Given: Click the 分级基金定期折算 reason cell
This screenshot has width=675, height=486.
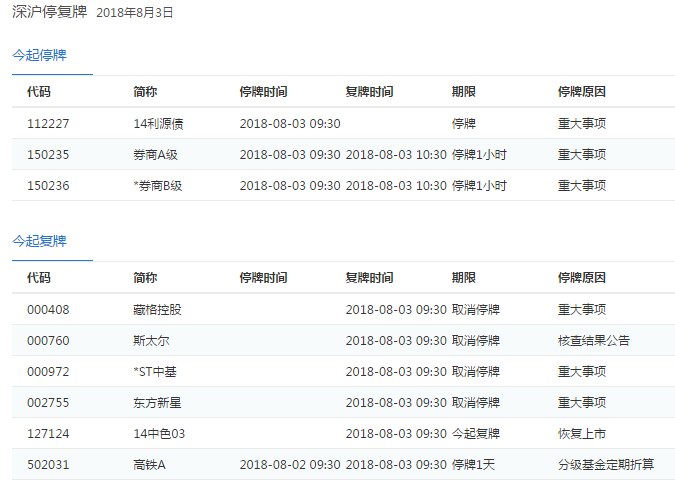Looking at the screenshot, I should pos(606,465).
